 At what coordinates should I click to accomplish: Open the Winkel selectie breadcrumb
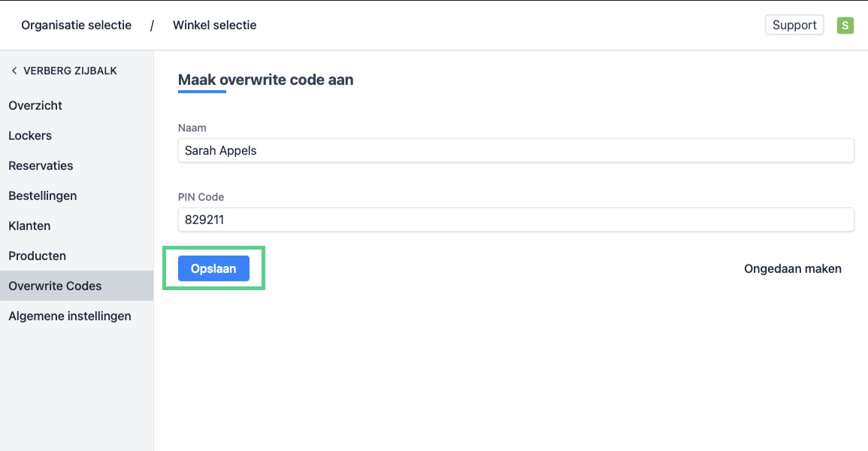point(214,26)
